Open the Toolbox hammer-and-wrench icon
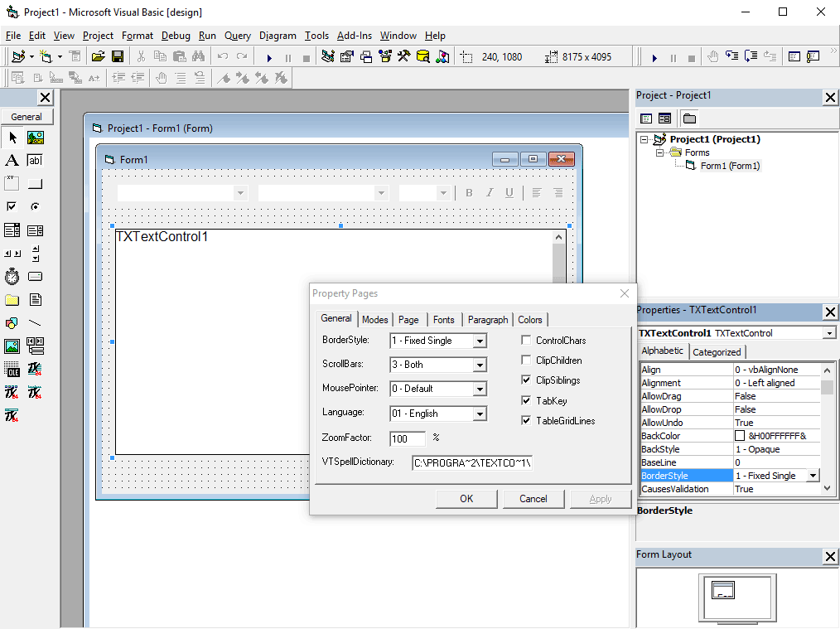Image resolution: width=840 pixels, height=629 pixels. pyautogui.click(x=404, y=56)
